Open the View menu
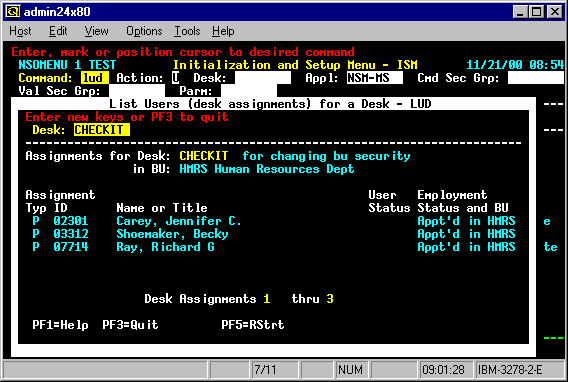The width and height of the screenshot is (568, 382). coord(96,31)
